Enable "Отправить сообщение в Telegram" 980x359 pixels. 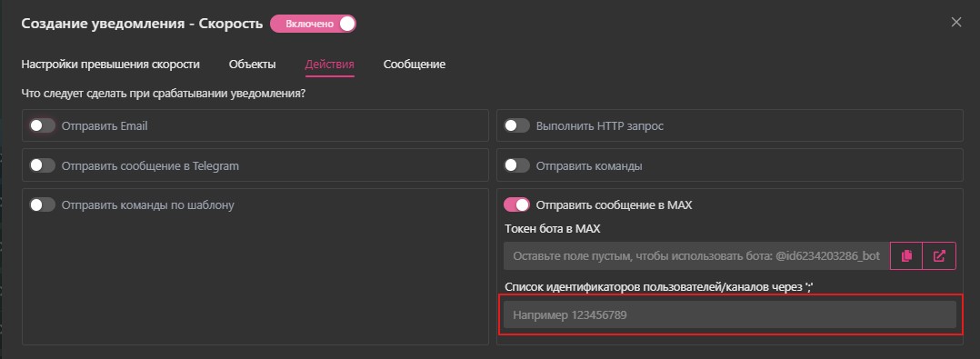pos(43,165)
